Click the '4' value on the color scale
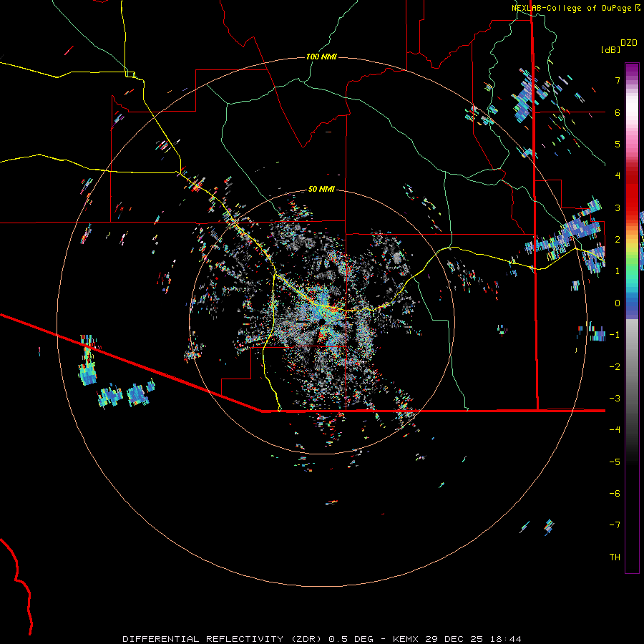Screen dimensions: 644x644 [618, 176]
